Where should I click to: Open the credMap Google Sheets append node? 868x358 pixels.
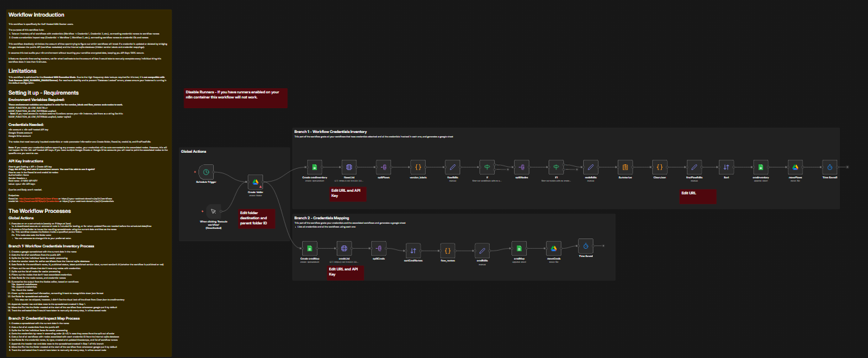pos(519,248)
